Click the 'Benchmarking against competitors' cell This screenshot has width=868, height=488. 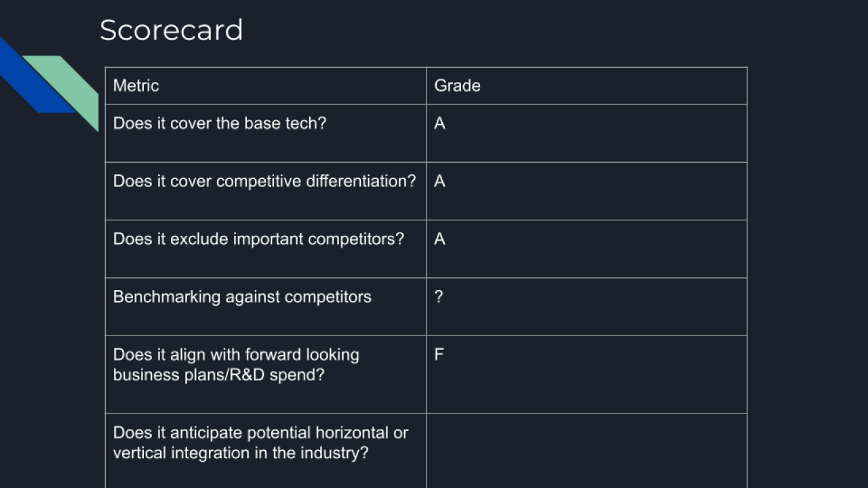(x=265, y=306)
